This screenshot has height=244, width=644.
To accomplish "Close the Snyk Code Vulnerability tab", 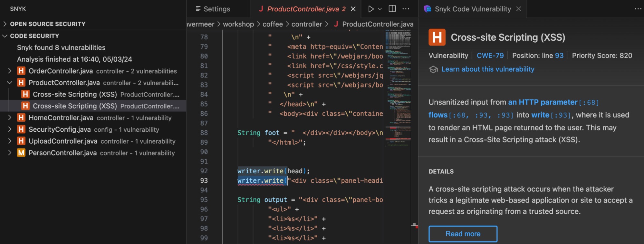I will (x=518, y=9).
